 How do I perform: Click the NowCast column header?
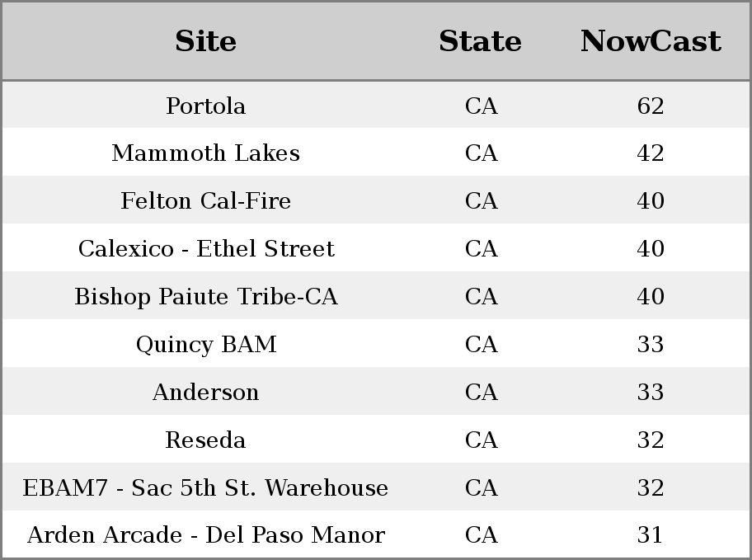[651, 41]
